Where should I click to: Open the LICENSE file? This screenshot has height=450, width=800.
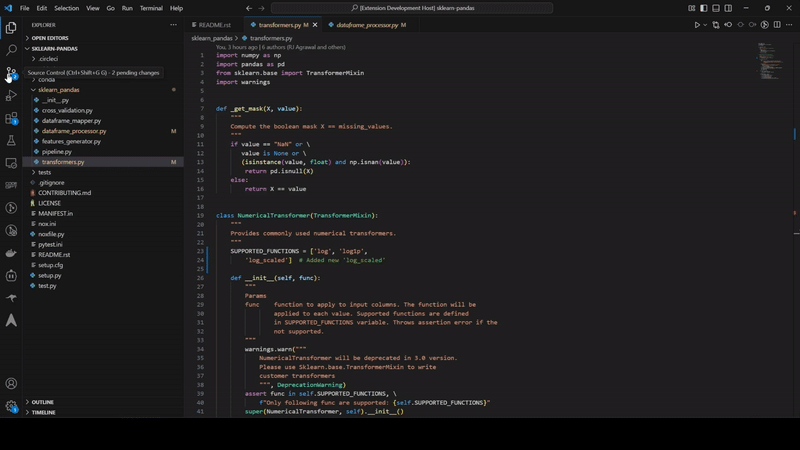click(49, 203)
